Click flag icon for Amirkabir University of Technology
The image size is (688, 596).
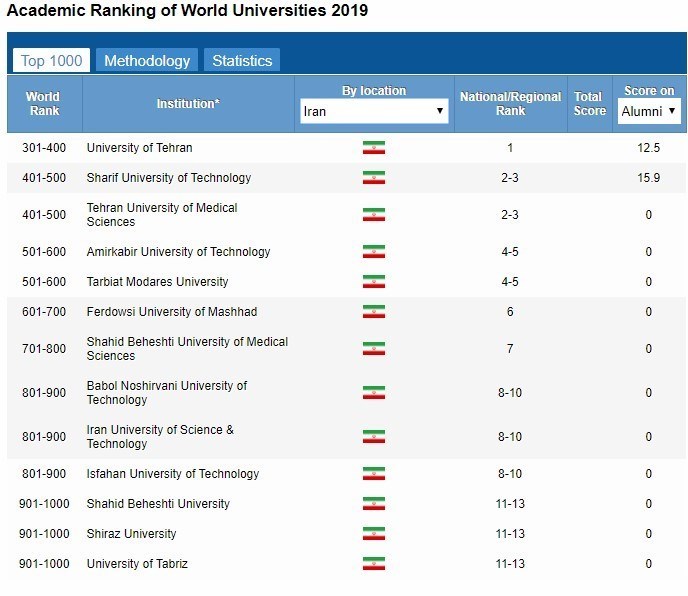373,252
